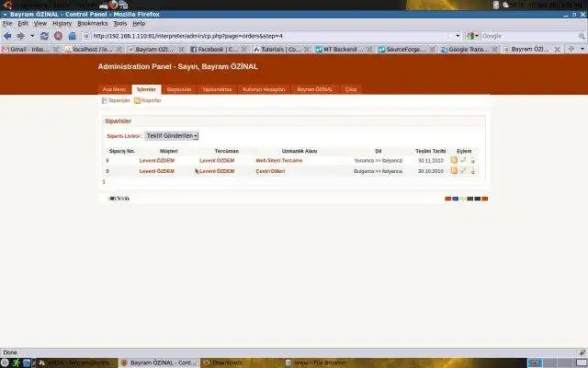Open the Ana Menü panel tab
This screenshot has width=588, height=368.
coord(114,89)
